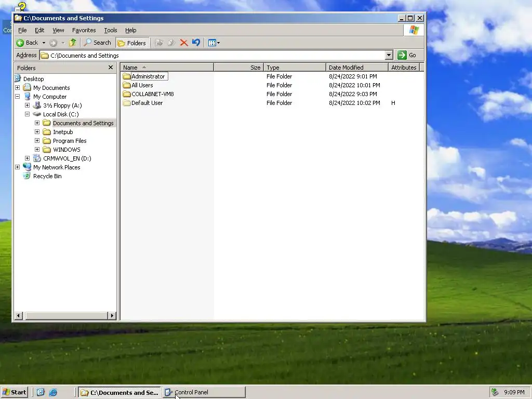Open the Start menu

click(14, 392)
